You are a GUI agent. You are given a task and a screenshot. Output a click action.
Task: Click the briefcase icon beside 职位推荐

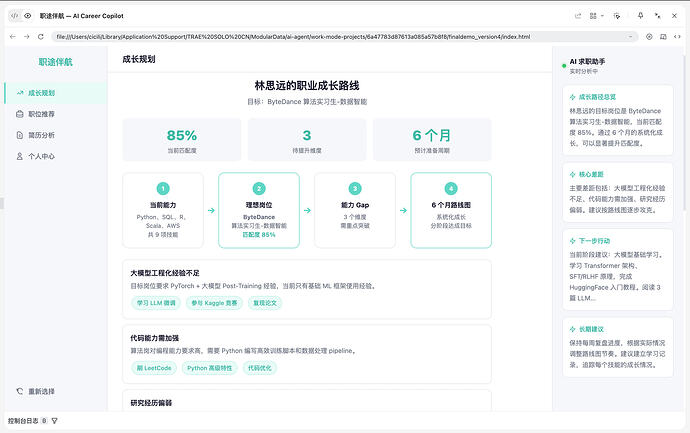(19, 114)
